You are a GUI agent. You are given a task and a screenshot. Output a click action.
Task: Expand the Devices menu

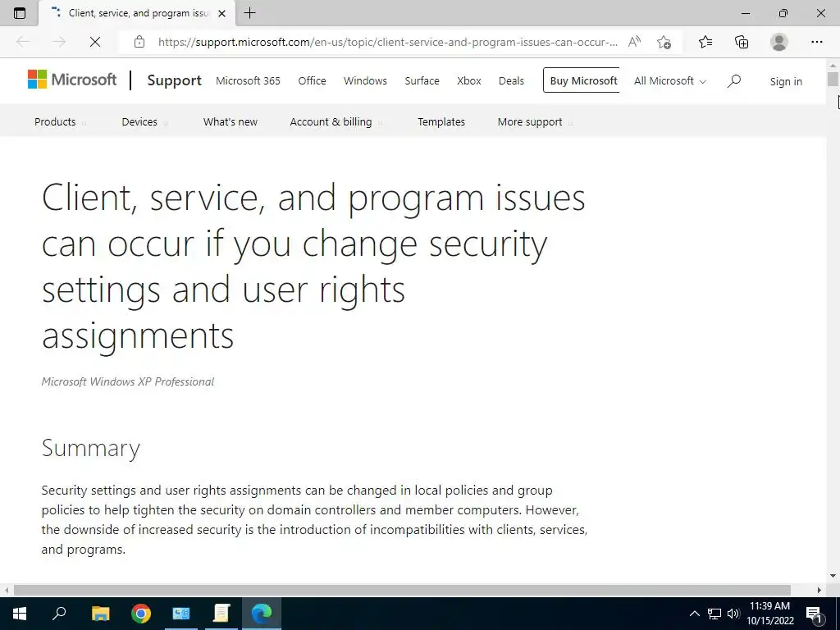point(144,121)
